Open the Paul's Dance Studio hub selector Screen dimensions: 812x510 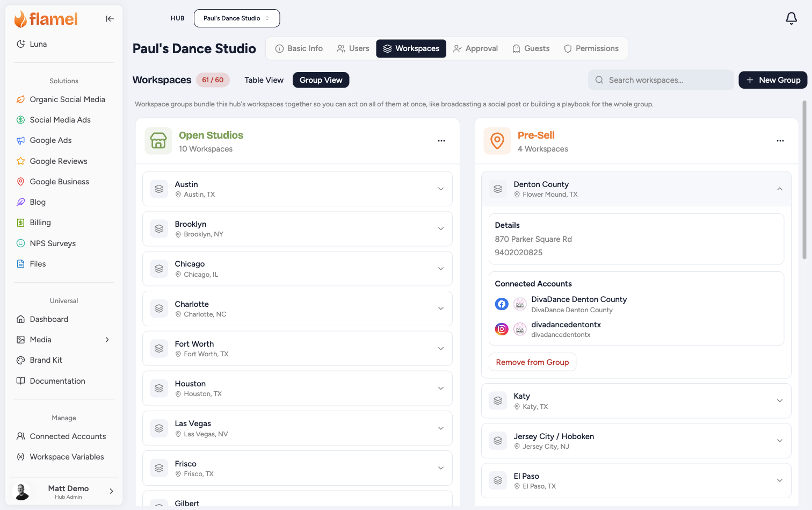pos(237,18)
